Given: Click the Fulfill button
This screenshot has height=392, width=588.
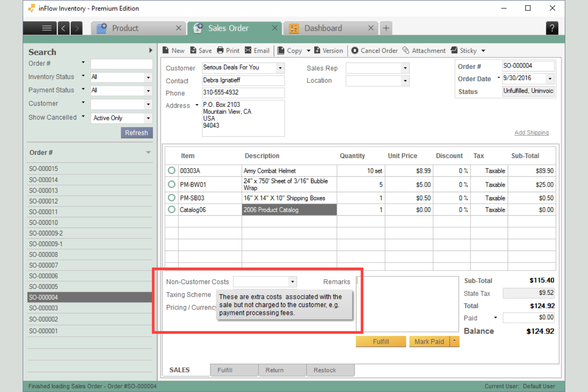Looking at the screenshot, I should pyautogui.click(x=381, y=342).
